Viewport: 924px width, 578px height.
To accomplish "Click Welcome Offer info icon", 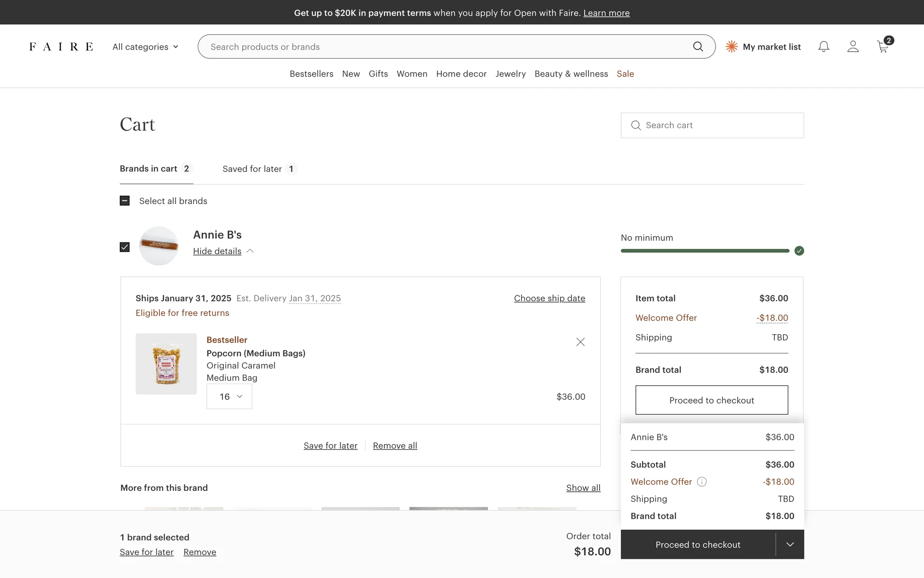I will 702,482.
